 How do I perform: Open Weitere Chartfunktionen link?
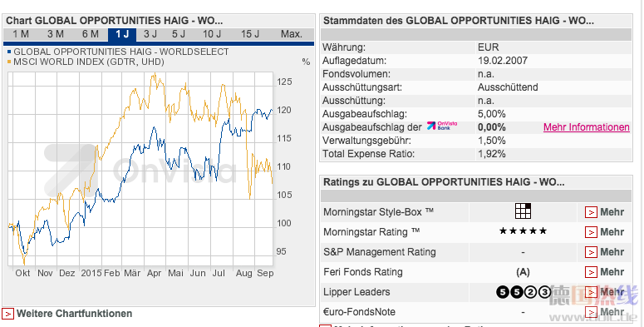pyautogui.click(x=74, y=314)
